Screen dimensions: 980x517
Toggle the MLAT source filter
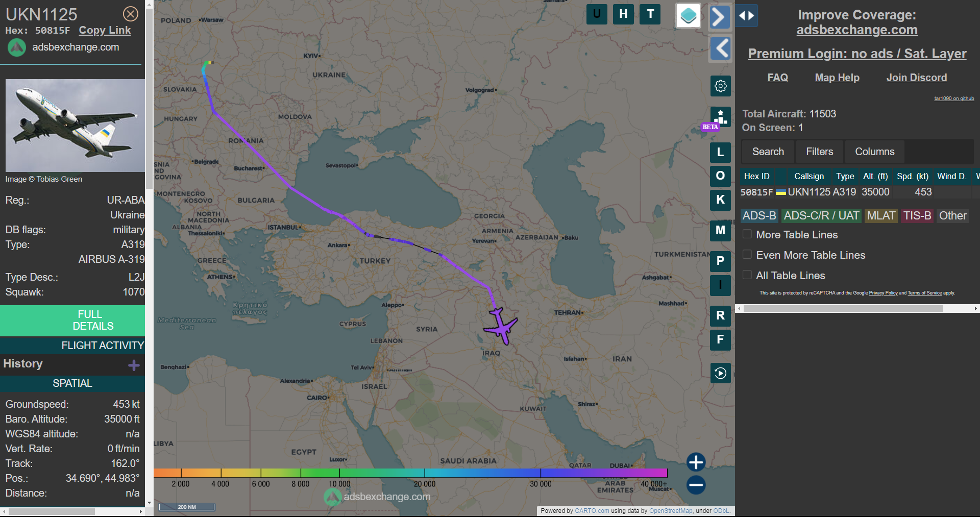coord(881,216)
